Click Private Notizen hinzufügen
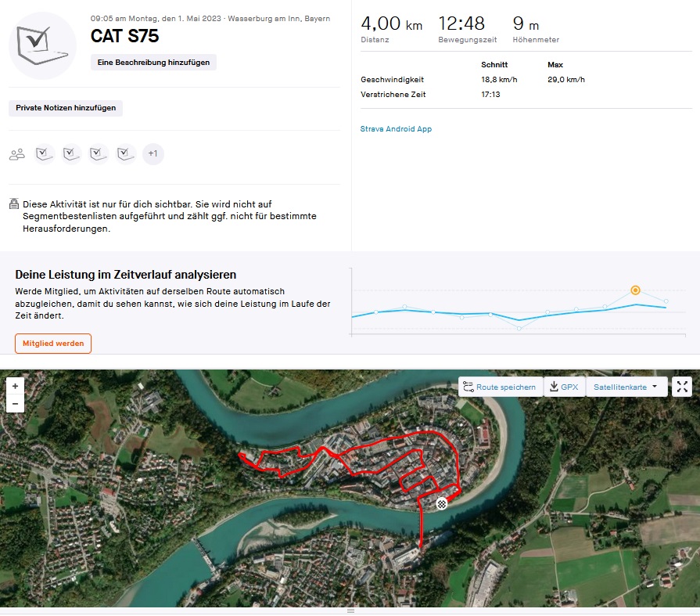Screen dimensions: 700x616 (66, 108)
